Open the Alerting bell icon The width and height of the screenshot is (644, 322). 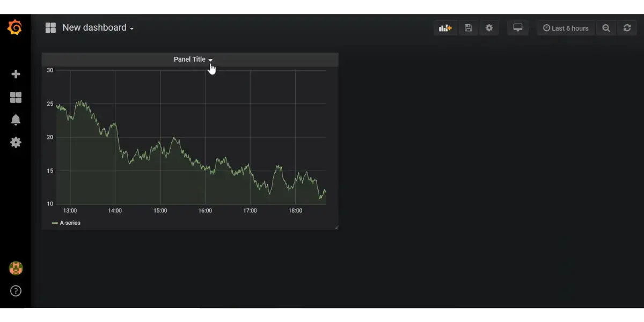pyautogui.click(x=16, y=120)
